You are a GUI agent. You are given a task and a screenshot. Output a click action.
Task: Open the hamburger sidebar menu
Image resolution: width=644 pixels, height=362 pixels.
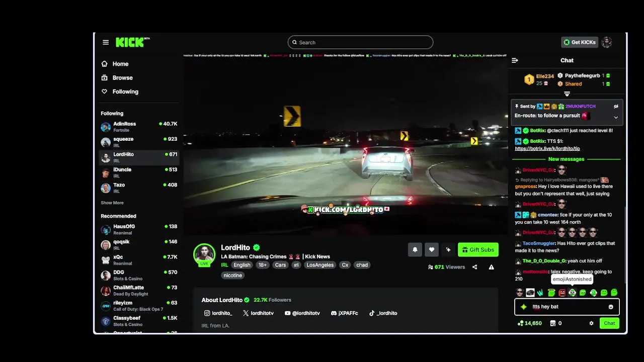coord(106,42)
